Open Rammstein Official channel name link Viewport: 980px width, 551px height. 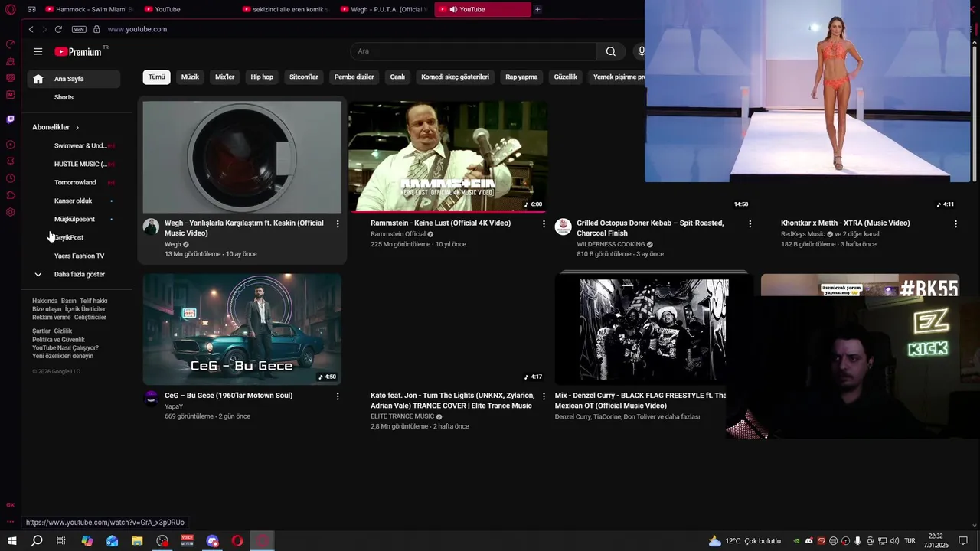pyautogui.click(x=398, y=234)
